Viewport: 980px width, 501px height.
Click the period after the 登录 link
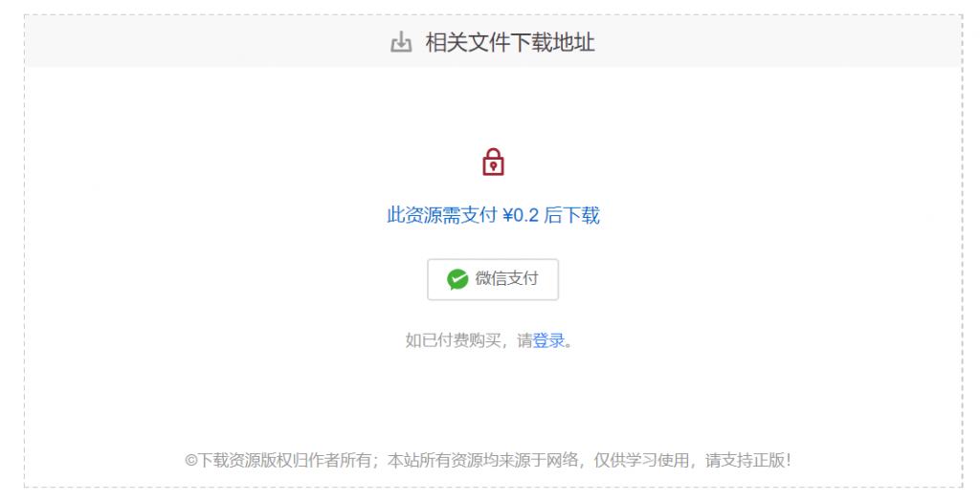568,343
